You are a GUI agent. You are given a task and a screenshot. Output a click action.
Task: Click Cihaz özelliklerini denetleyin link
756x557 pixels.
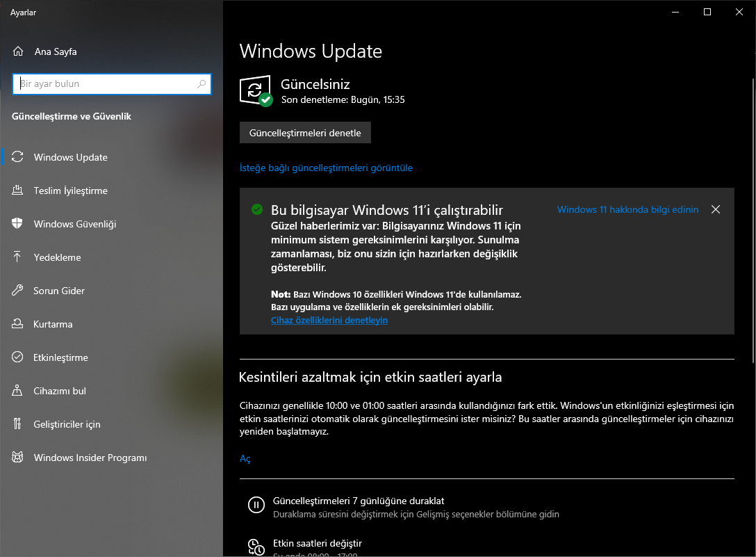[329, 320]
